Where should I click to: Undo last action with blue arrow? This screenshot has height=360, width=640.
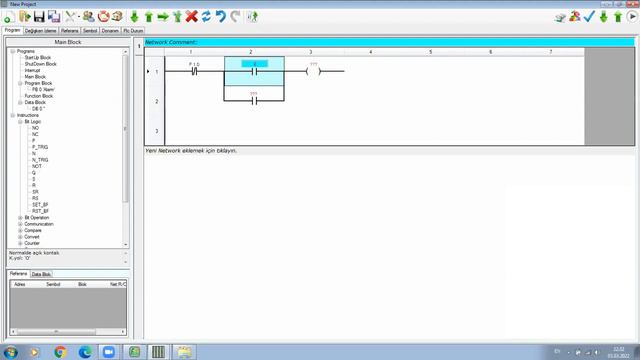(220, 17)
